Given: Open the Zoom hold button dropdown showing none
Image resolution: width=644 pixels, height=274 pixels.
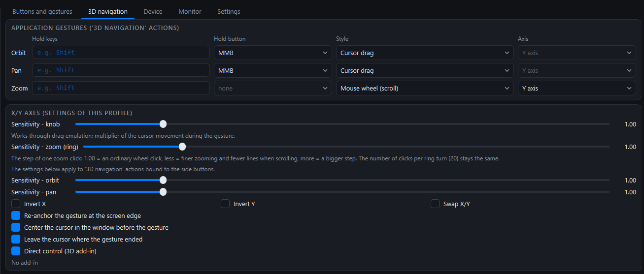Looking at the screenshot, I should 273,88.
